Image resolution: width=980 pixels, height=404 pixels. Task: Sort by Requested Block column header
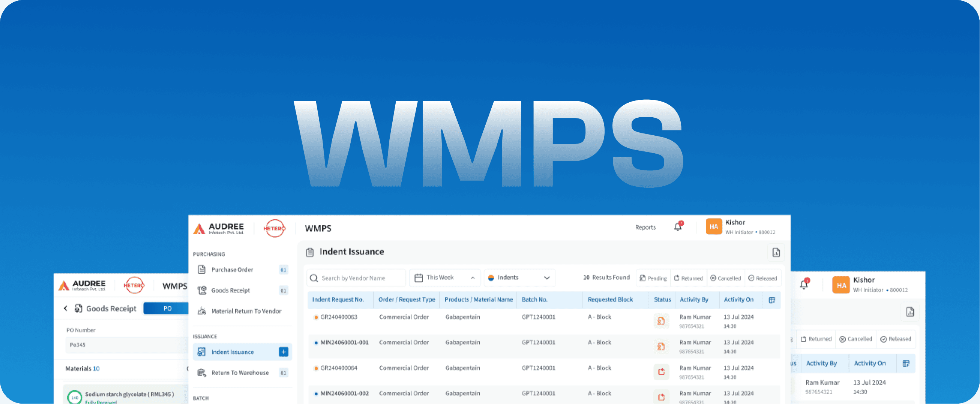[610, 300]
